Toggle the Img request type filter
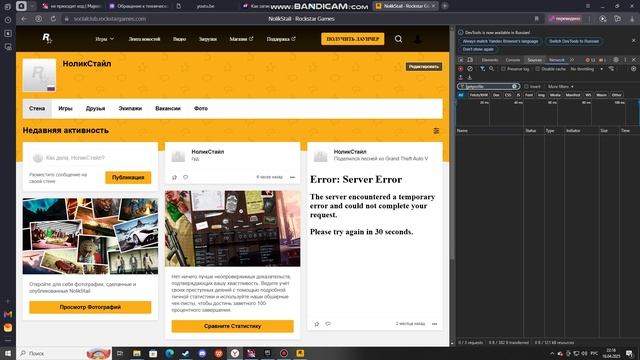Viewport: 640px width, 360px height. coord(541,95)
